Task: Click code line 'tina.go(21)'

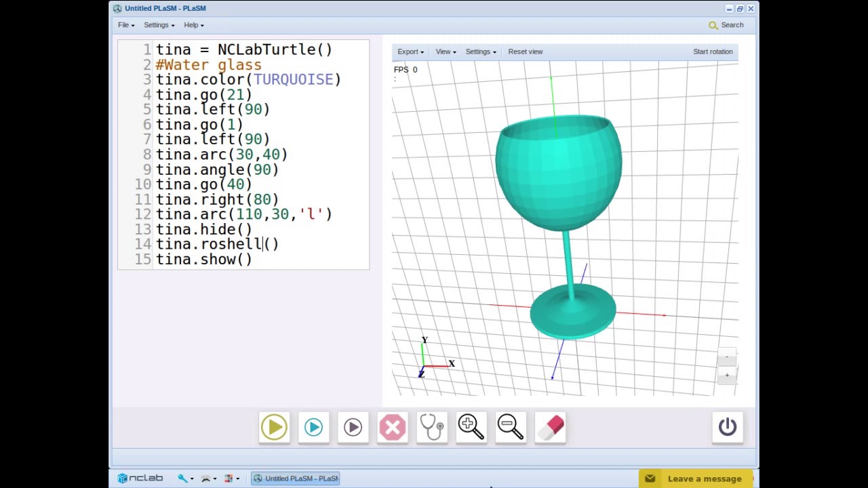Action: click(x=204, y=95)
